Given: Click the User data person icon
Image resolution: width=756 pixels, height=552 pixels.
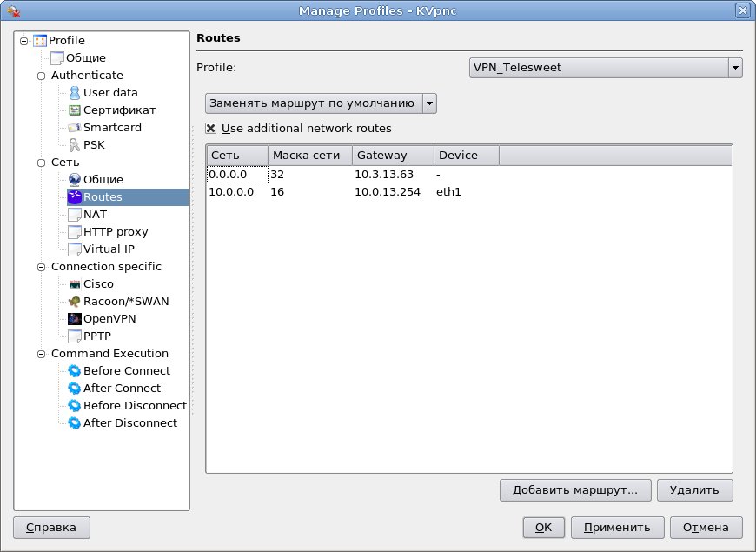Looking at the screenshot, I should 75,93.
